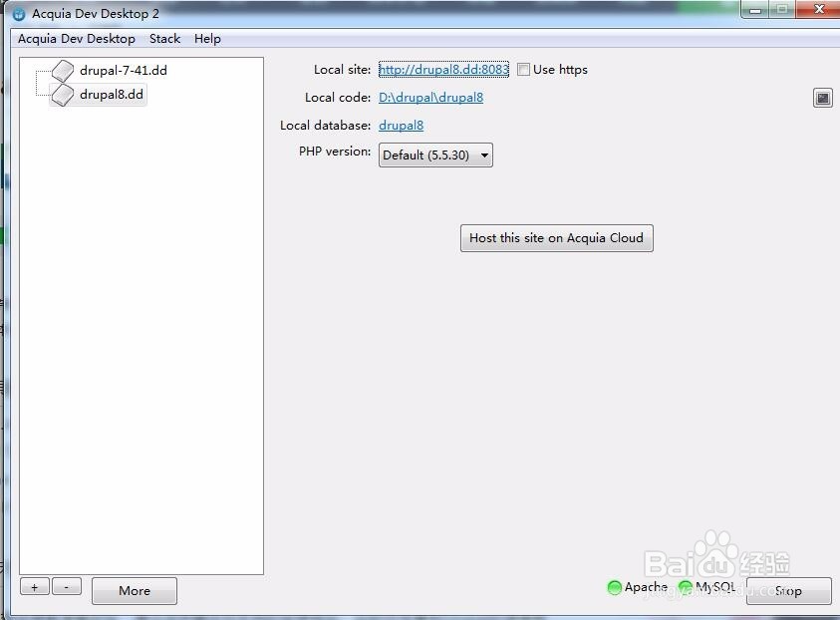Click the MySQL status label

pyautogui.click(x=715, y=587)
